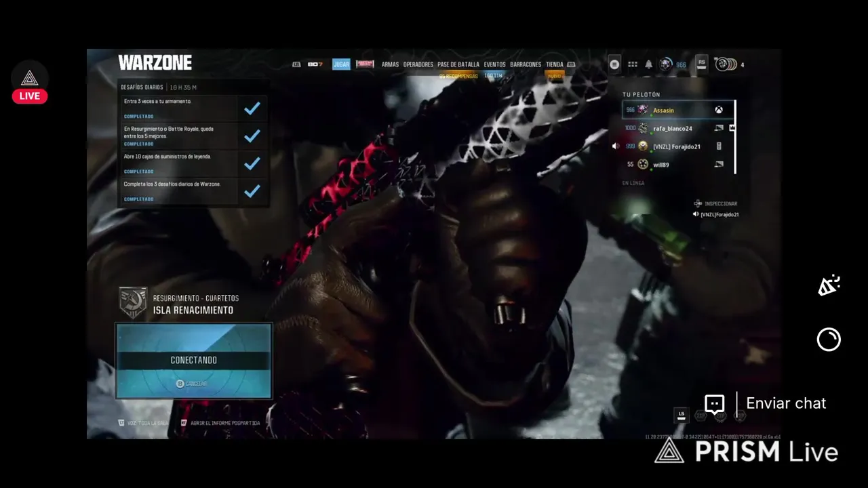Open the round hamburger menu icon

(x=614, y=64)
